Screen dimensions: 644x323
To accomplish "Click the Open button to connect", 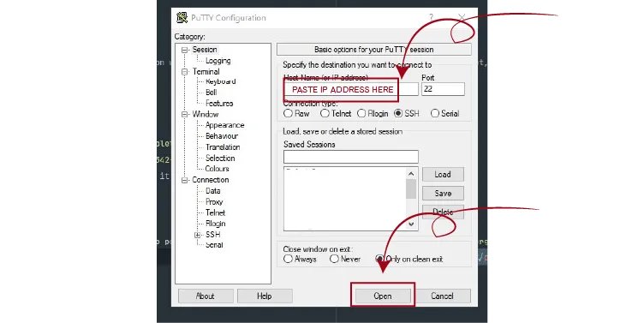I will click(382, 296).
